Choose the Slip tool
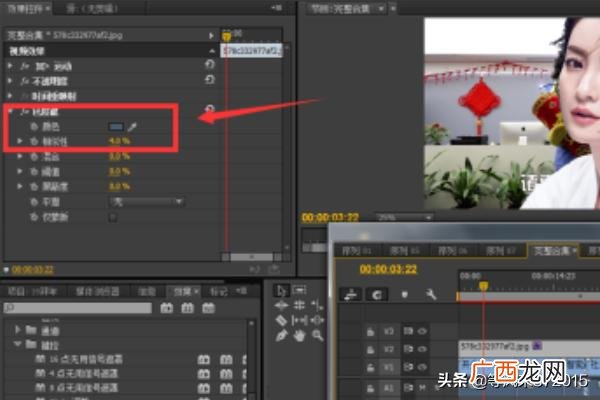The height and width of the screenshot is (400, 600). point(299,320)
